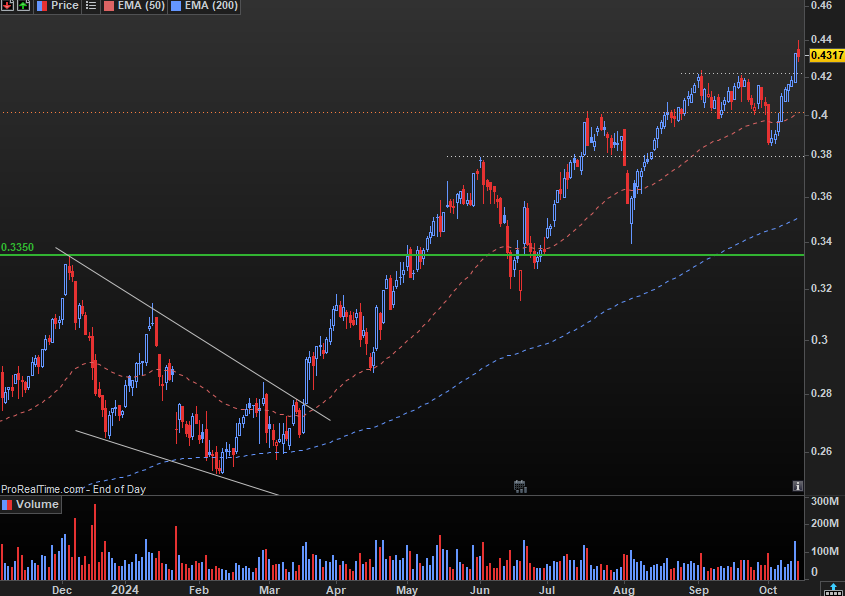Click the blue-red Price color swatch

pos(42,6)
